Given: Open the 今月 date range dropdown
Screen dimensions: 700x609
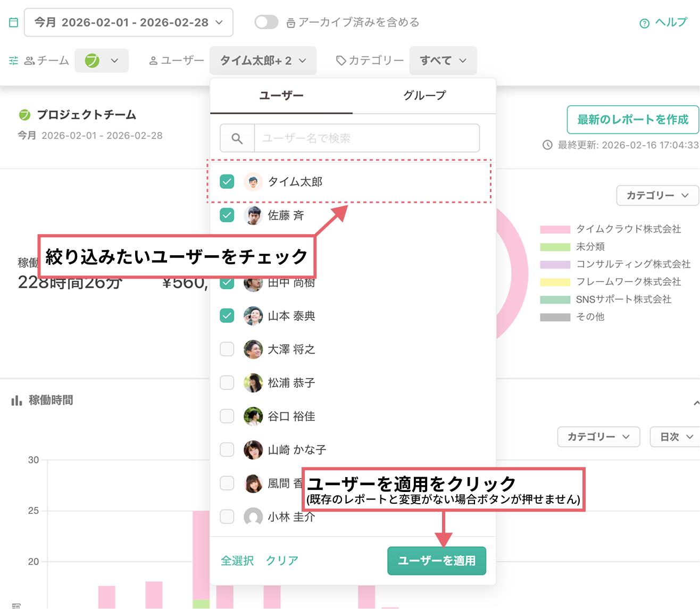Looking at the screenshot, I should pos(129,22).
